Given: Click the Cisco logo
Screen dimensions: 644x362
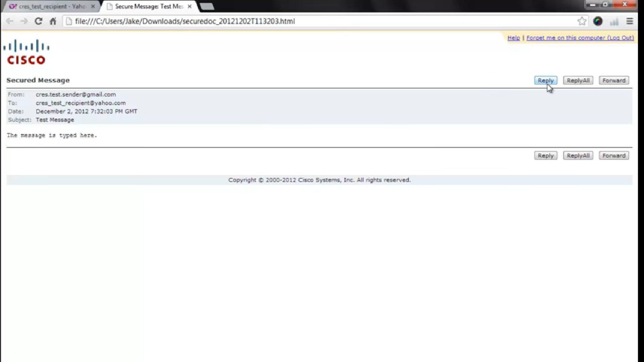Looking at the screenshot, I should point(26,52).
